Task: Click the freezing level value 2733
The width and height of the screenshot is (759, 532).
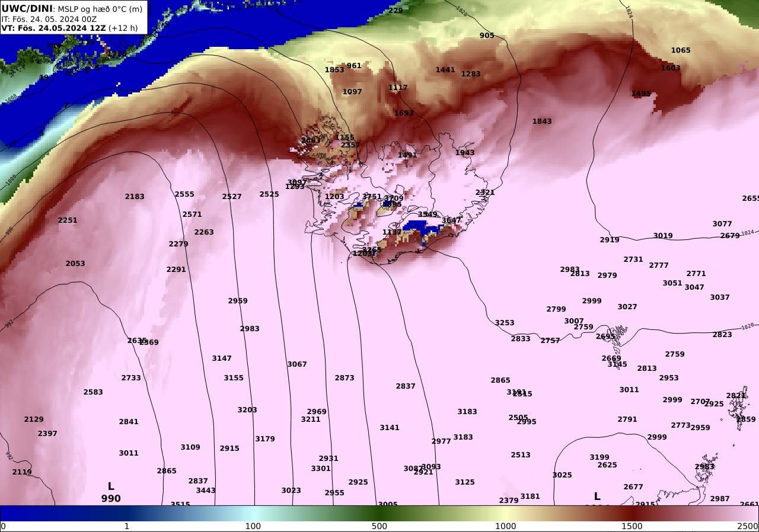Action: click(x=131, y=378)
